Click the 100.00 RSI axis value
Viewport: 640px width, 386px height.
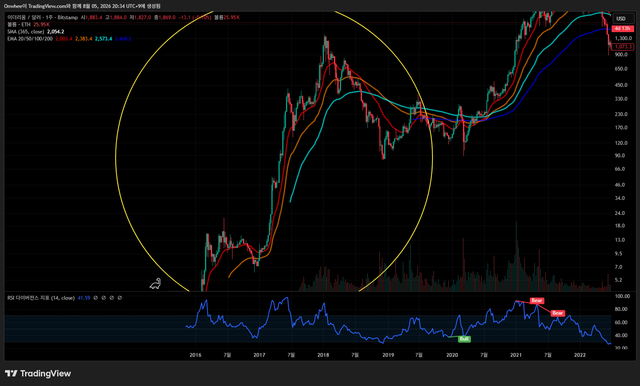[x=622, y=296]
